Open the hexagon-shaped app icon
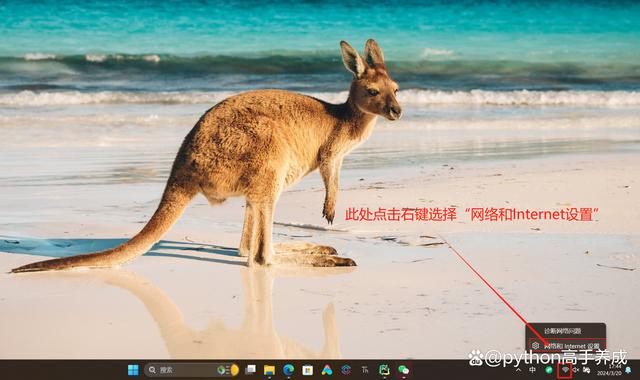The height and width of the screenshot is (380, 640). 346,370
